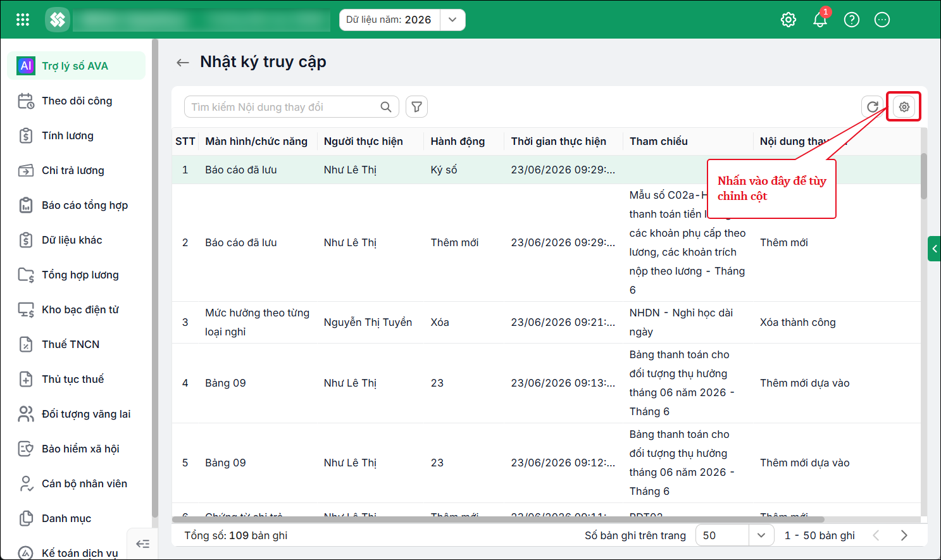Click the Thuế TNCN icon
Screen dimensions: 941x560
click(26, 344)
